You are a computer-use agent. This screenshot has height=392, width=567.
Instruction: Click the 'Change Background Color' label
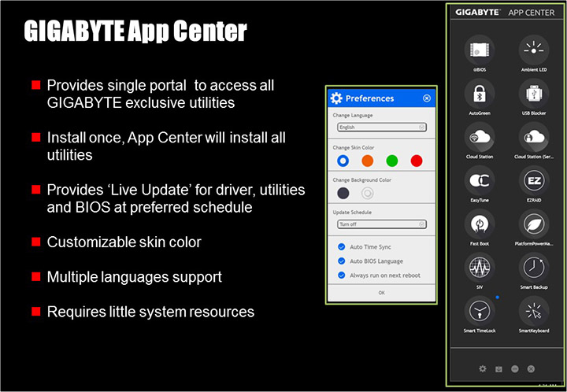pyautogui.click(x=362, y=179)
